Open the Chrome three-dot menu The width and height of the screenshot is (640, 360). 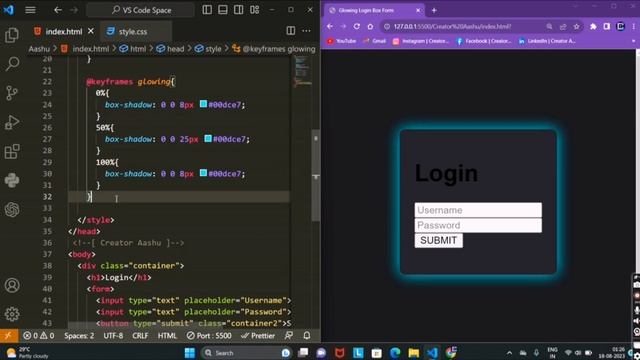point(633,27)
